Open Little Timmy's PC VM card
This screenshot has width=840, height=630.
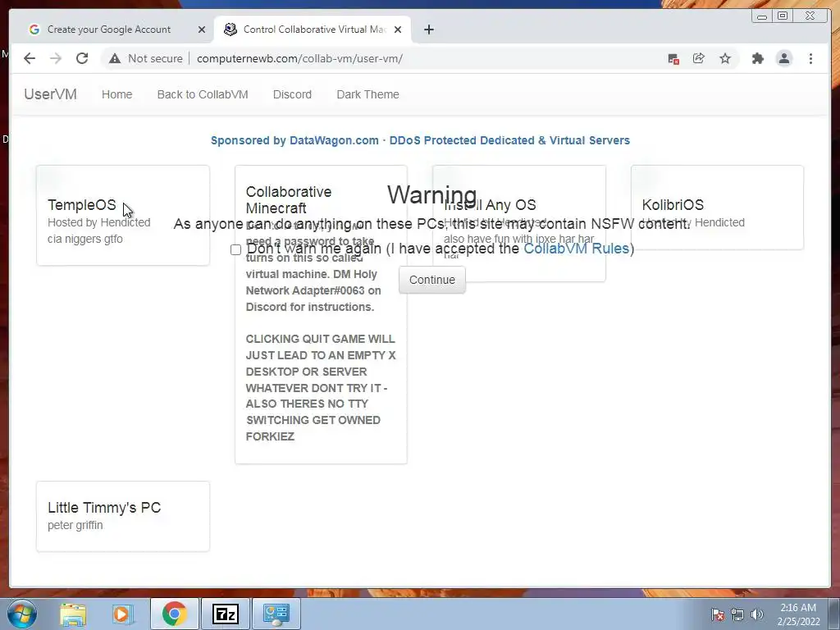[x=123, y=517]
